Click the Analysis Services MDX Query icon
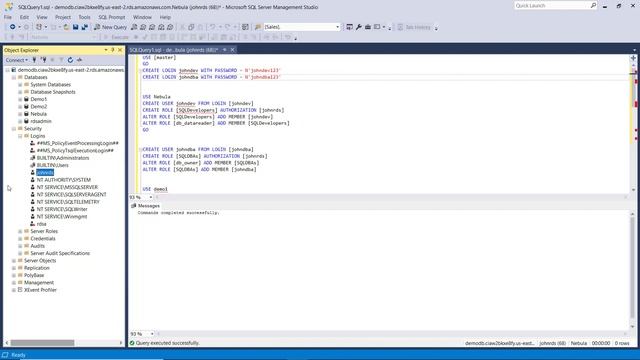This screenshot has height=360, width=640. click(x=143, y=27)
